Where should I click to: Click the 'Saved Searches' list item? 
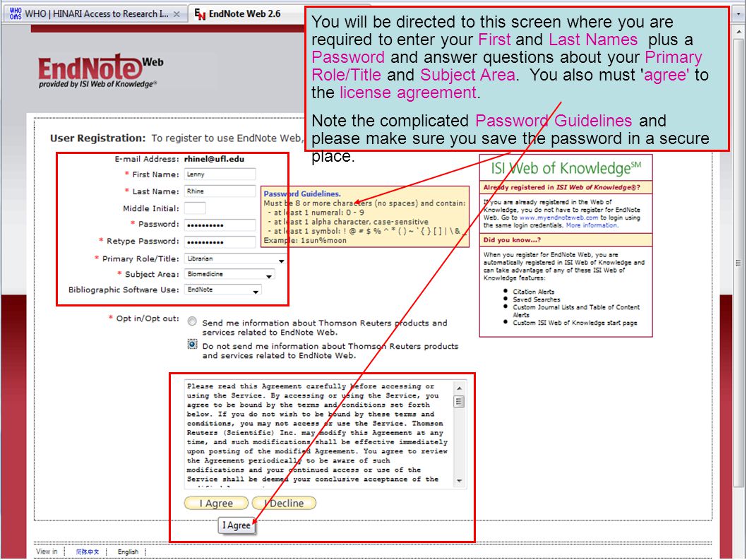pyautogui.click(x=537, y=299)
